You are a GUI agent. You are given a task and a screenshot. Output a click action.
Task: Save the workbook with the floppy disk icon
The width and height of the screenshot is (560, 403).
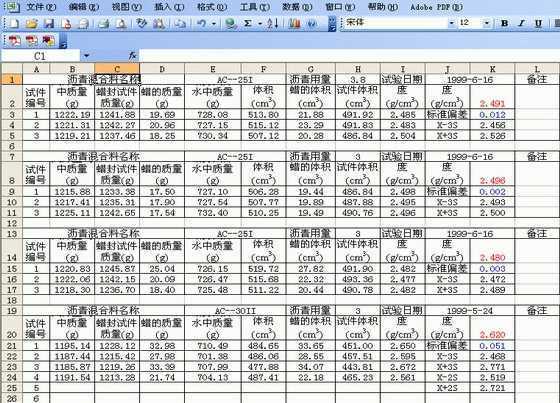click(x=49, y=24)
